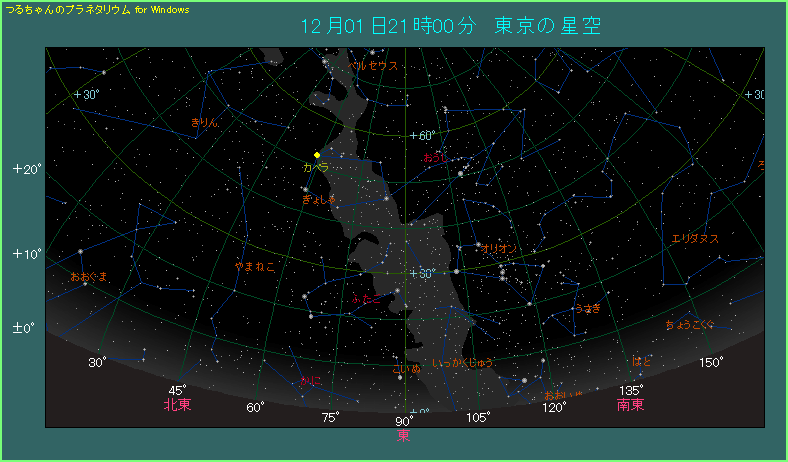Click the 南東 direction marker
This screenshot has width=788, height=462.
coord(630,405)
